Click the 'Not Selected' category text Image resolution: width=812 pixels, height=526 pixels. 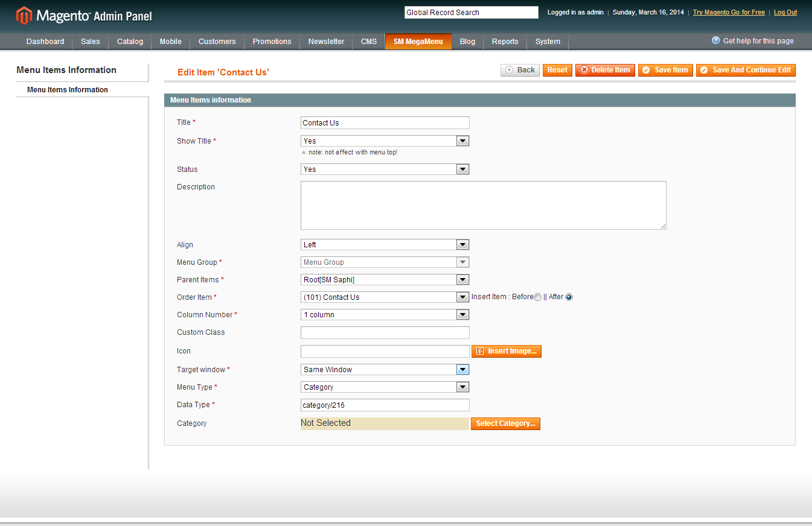325,423
